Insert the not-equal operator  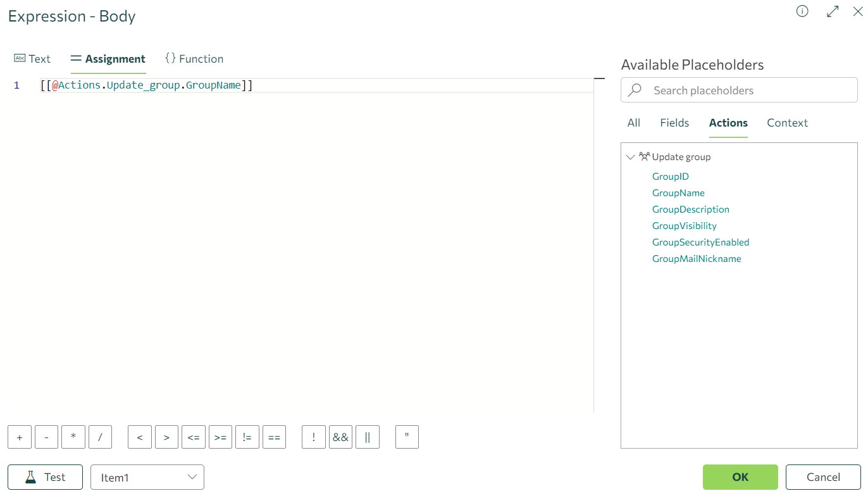247,437
